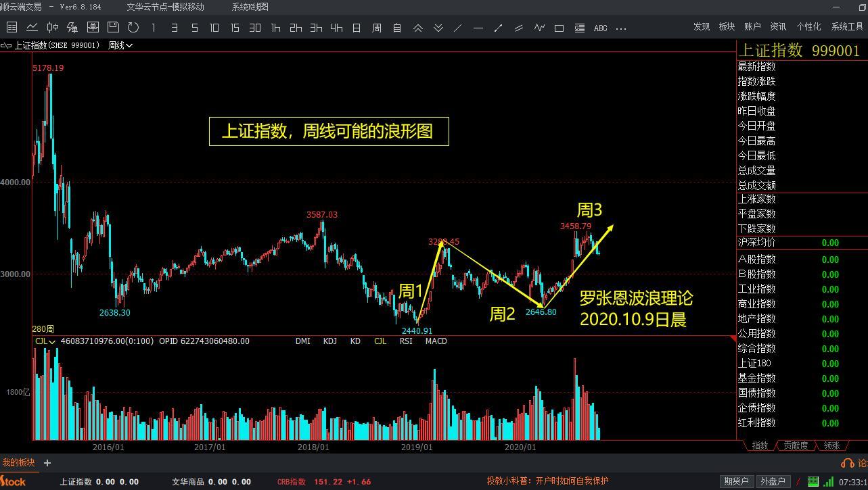This screenshot has width=868, height=490.
Task: Select the horizontal line drawing tool
Action: 478,28
